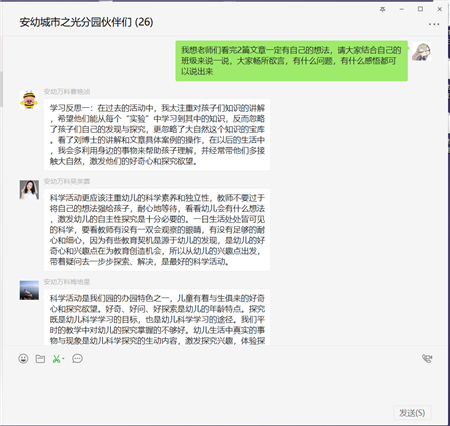
Task: Click the message beginning 科学活动更应该注重
Action: pyautogui.click(x=157, y=230)
